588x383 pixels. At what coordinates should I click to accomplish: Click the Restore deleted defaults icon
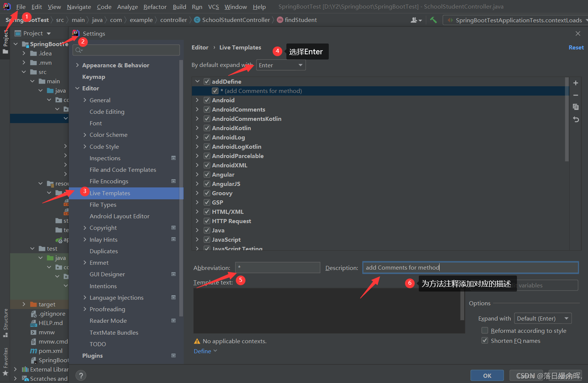(576, 119)
